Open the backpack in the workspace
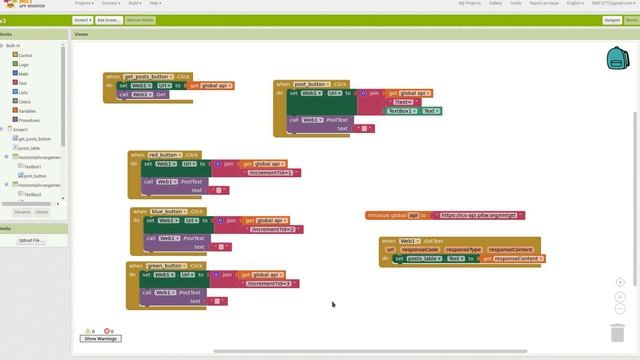Viewport: 640px width, 360px height. pyautogui.click(x=618, y=58)
